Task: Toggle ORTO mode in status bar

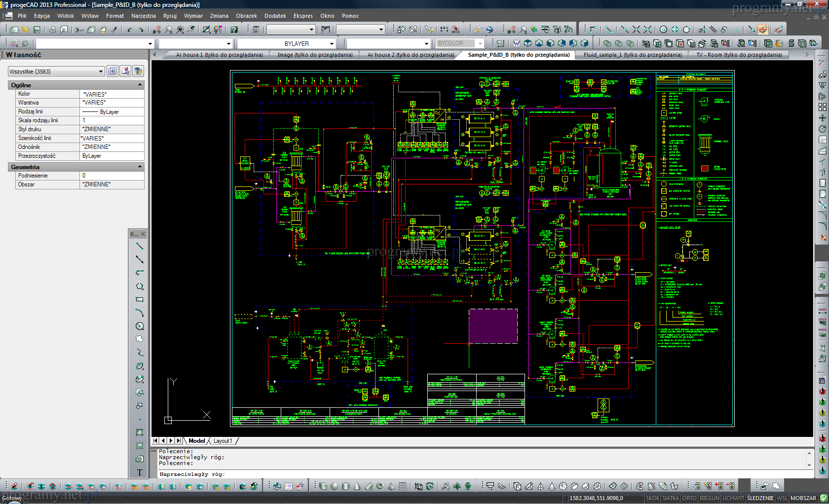Action: 689,498
